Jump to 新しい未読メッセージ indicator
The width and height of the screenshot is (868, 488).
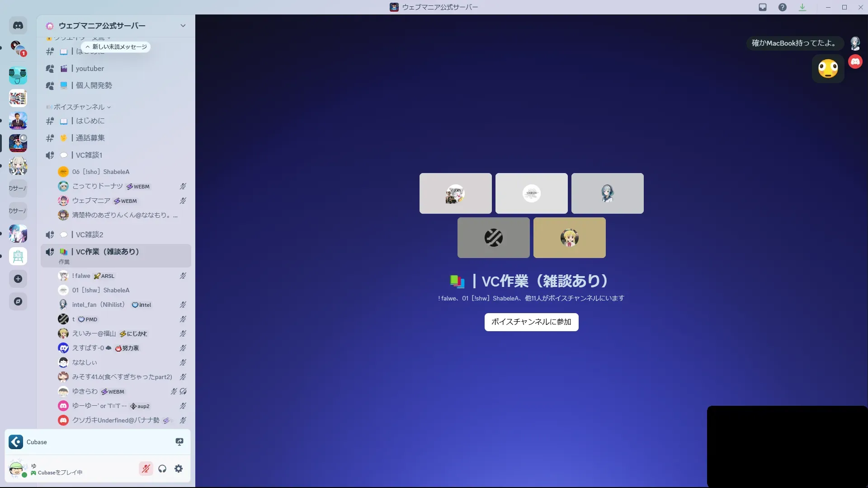click(x=116, y=47)
